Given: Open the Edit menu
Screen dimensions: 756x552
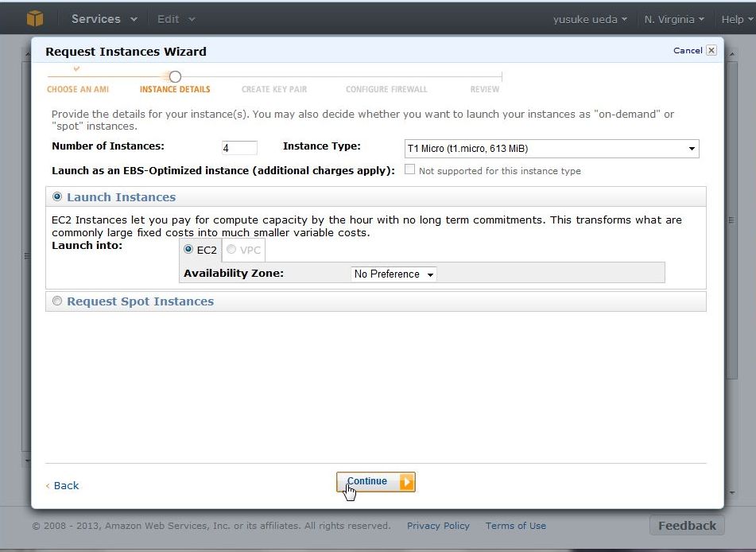Looking at the screenshot, I should coord(176,19).
